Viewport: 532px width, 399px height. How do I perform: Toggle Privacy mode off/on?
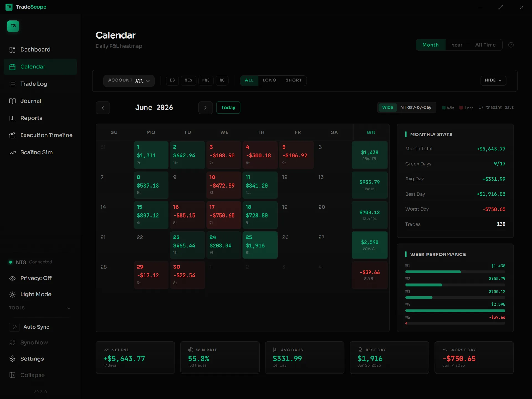(40, 278)
